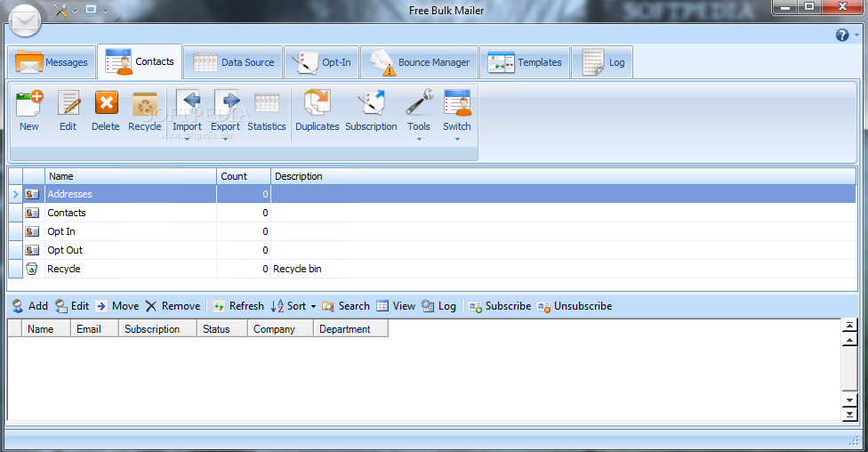The image size is (868, 452).
Task: Open the Sort dropdown arrow
Action: pos(313,306)
